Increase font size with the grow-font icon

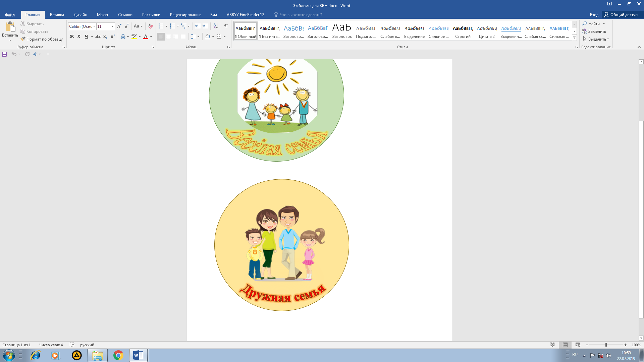pos(119,26)
